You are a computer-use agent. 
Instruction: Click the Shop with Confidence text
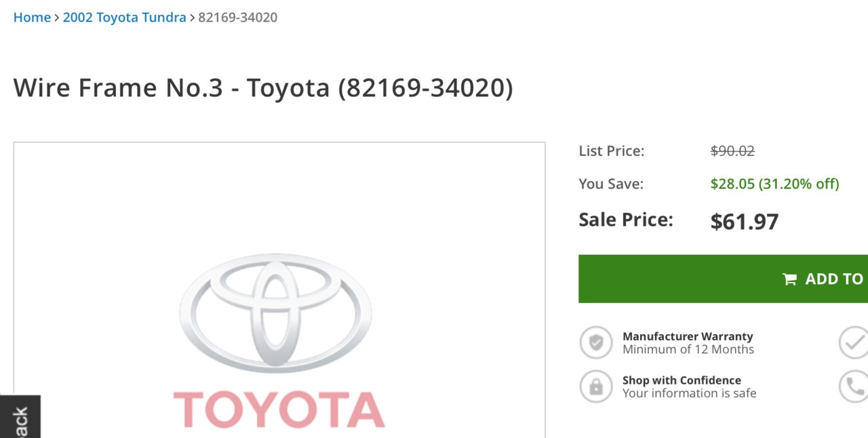(682, 380)
